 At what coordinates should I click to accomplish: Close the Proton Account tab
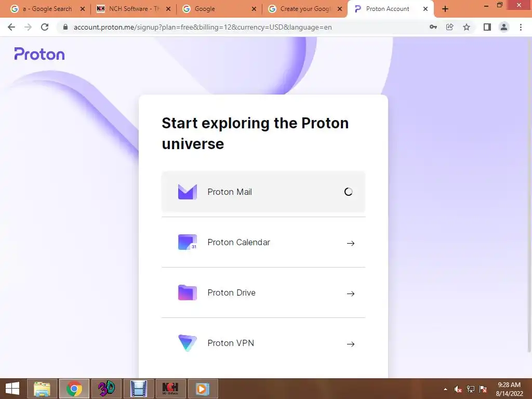425,9
